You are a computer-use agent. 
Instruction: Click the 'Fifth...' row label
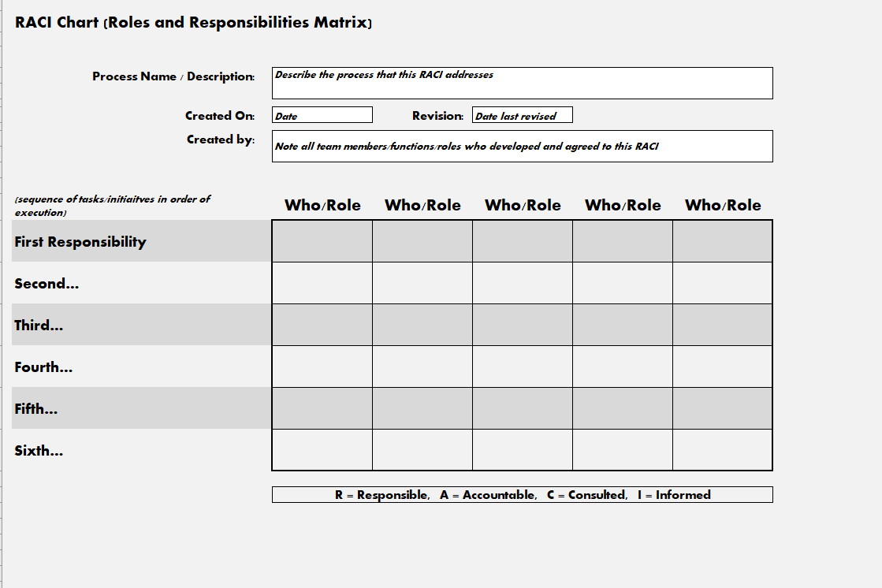(36, 408)
